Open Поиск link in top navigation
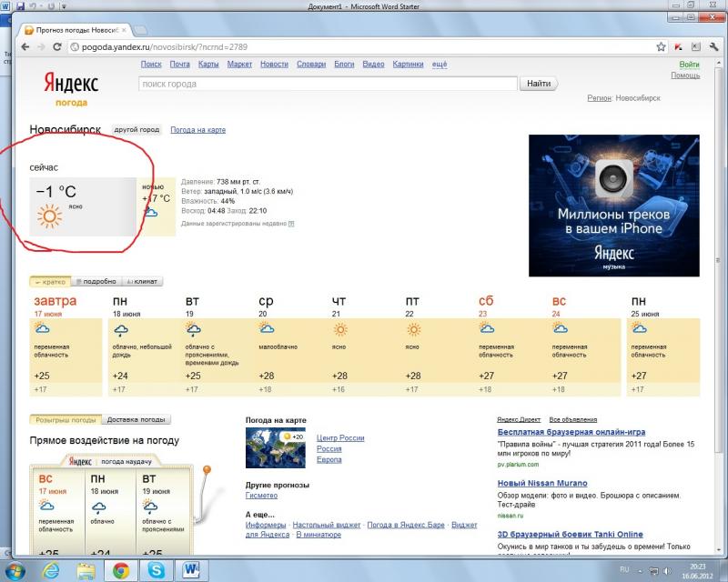The height and width of the screenshot is (582, 728). 151,64
